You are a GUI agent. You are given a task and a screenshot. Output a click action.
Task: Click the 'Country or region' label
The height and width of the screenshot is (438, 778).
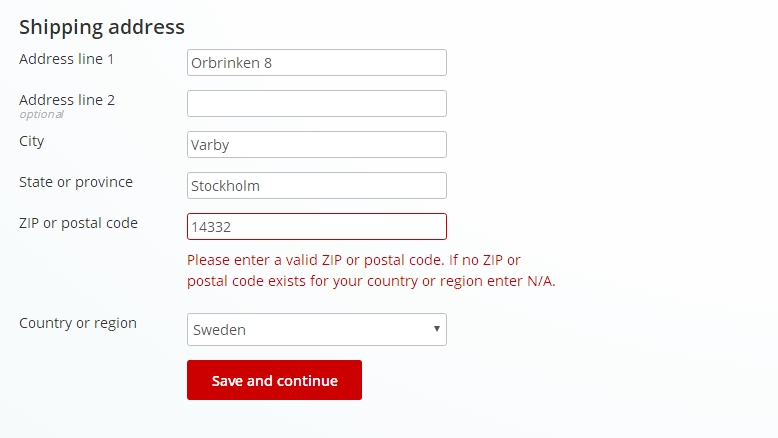(78, 323)
